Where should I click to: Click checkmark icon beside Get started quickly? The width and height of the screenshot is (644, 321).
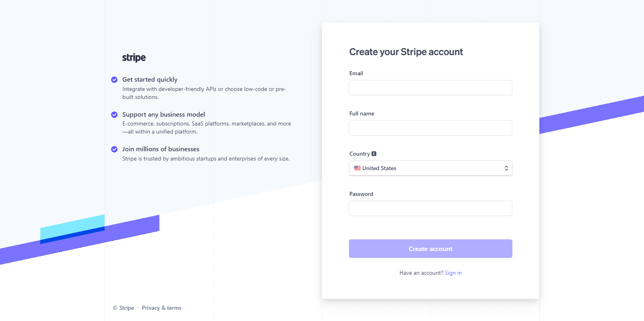pyautogui.click(x=114, y=80)
